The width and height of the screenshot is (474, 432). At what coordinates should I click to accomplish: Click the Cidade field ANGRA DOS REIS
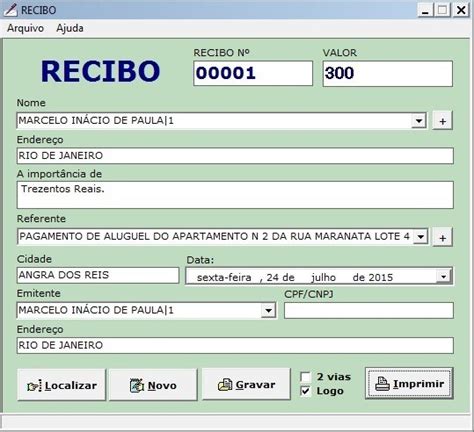pos(98,275)
